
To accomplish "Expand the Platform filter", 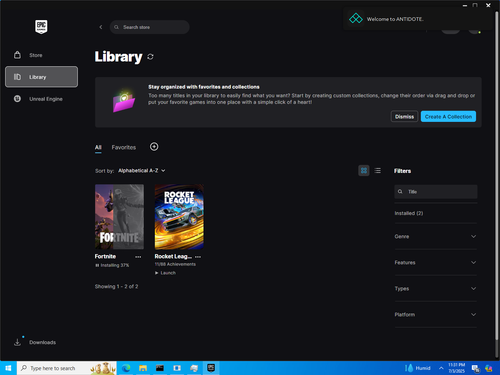I will click(436, 314).
